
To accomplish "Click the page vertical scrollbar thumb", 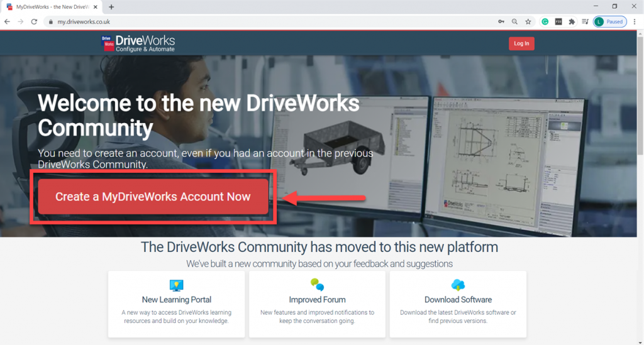I will tap(640, 96).
